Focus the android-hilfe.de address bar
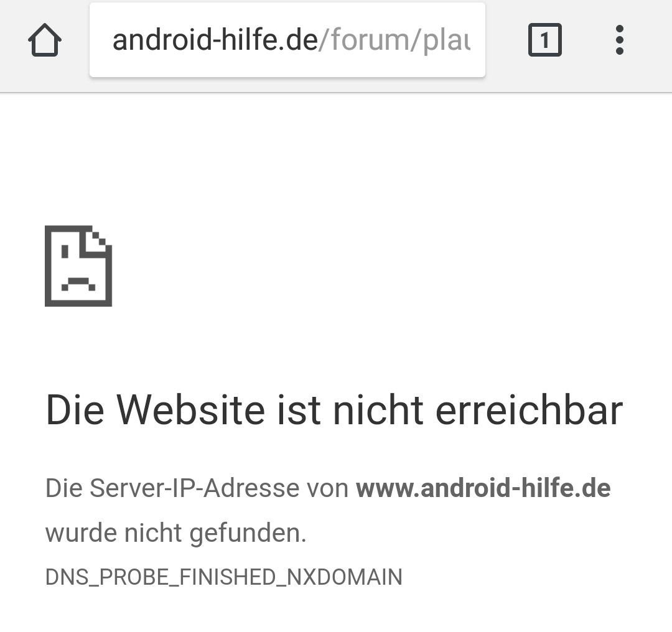Image resolution: width=672 pixels, height=632 pixels. 287,40
